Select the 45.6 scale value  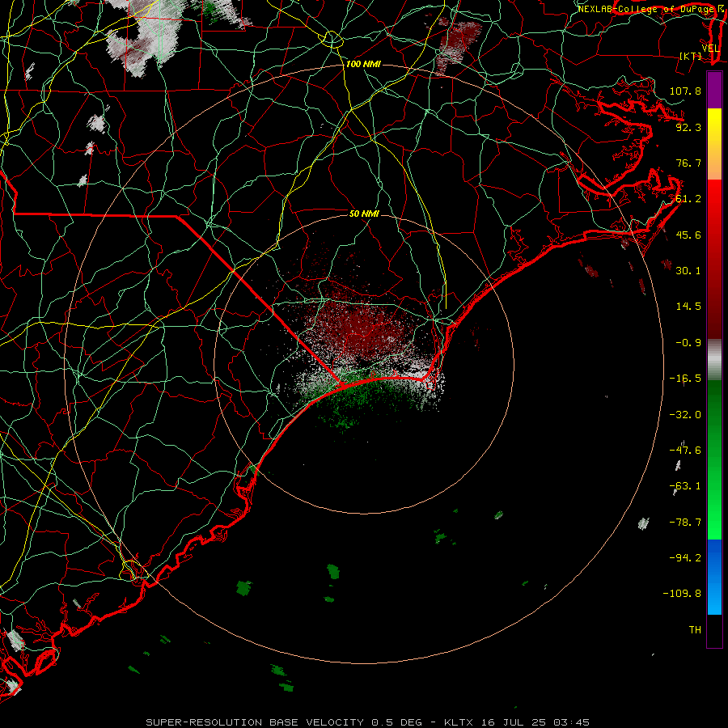(x=688, y=235)
